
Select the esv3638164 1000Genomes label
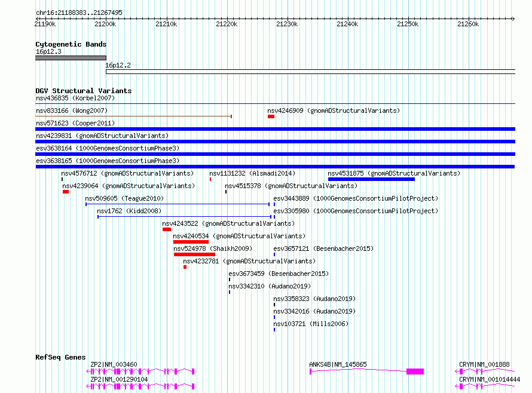click(108, 148)
